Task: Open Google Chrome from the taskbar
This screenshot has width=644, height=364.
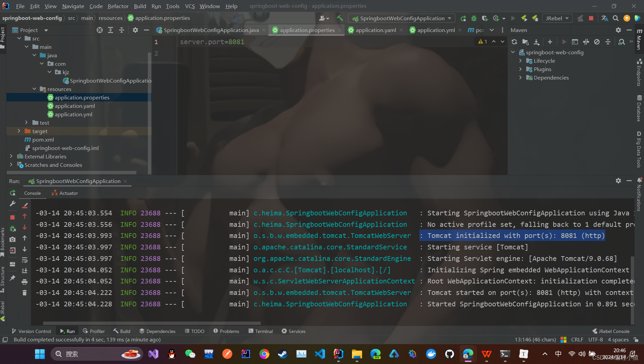Action: [x=264, y=354]
